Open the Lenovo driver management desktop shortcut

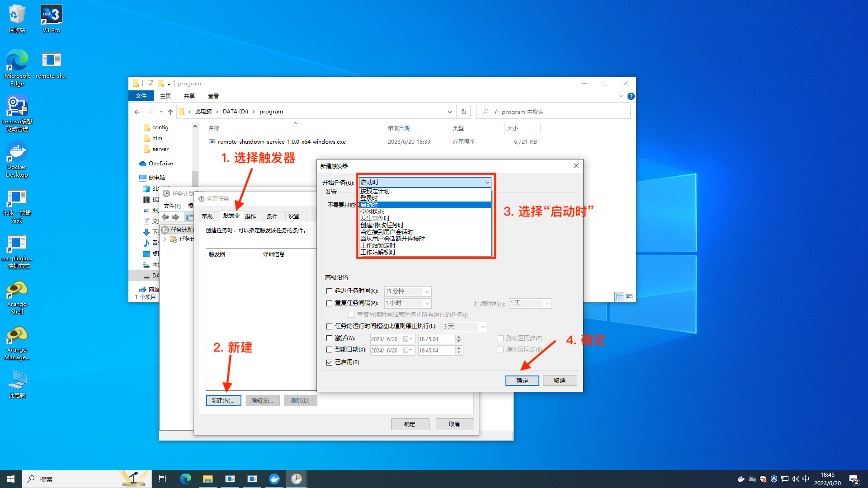coord(17,113)
